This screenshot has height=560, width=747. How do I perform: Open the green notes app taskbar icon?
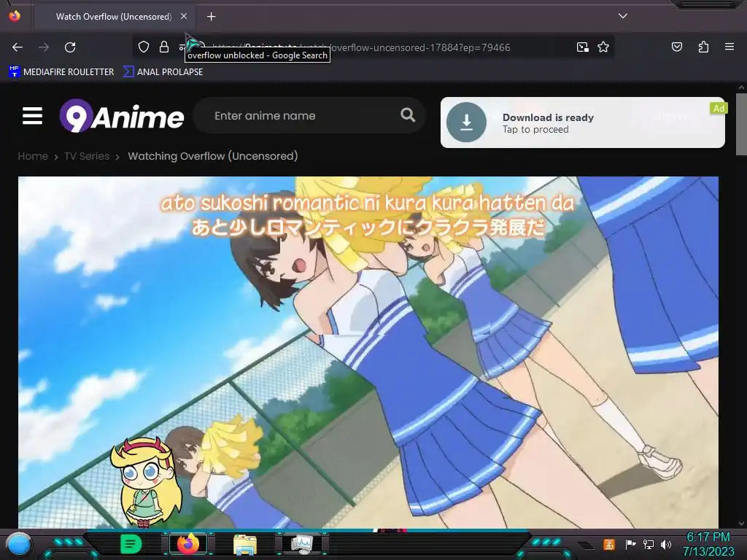click(131, 544)
